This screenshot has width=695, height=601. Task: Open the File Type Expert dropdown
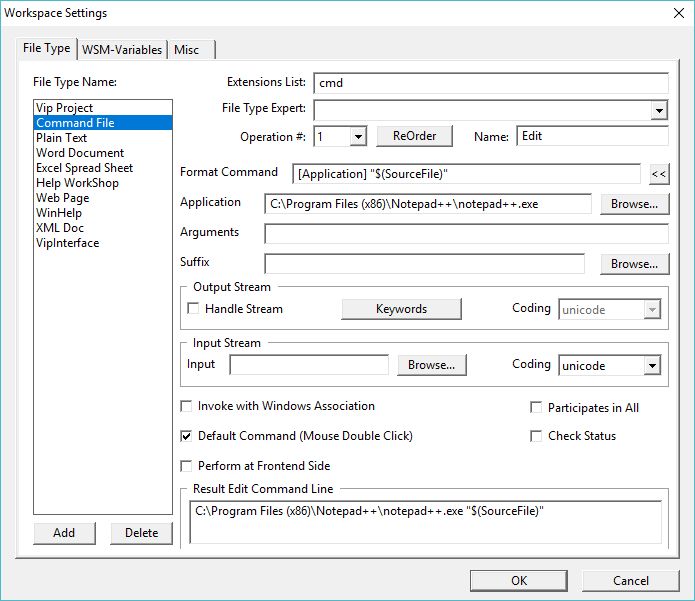659,110
